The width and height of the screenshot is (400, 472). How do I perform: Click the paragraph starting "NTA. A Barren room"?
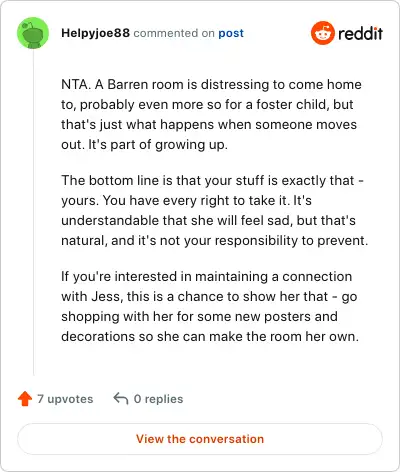click(x=211, y=114)
